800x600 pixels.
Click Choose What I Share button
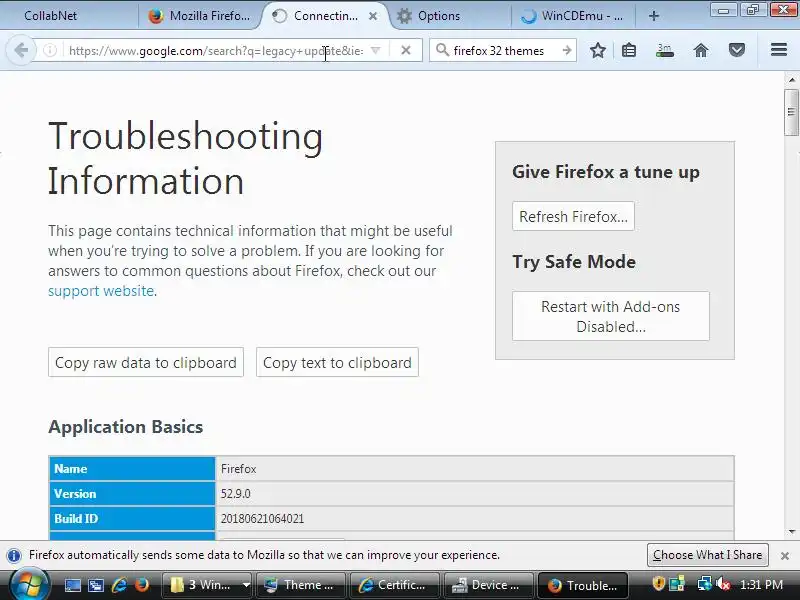tap(708, 555)
